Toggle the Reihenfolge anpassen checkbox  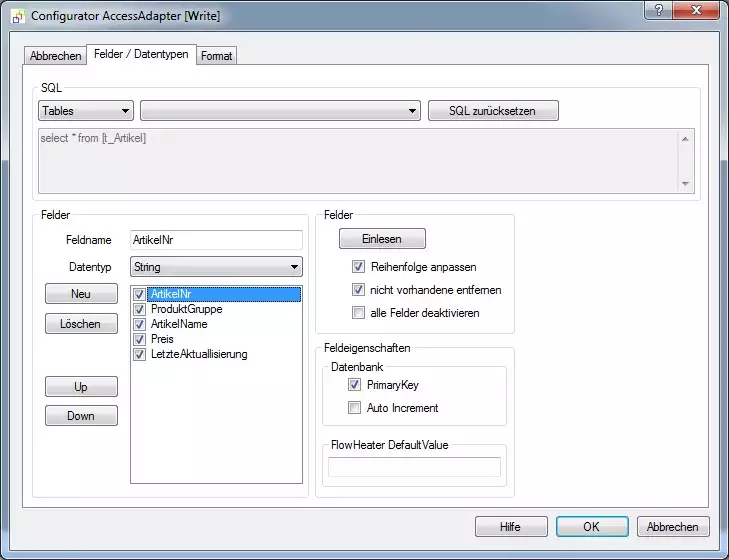click(358, 267)
